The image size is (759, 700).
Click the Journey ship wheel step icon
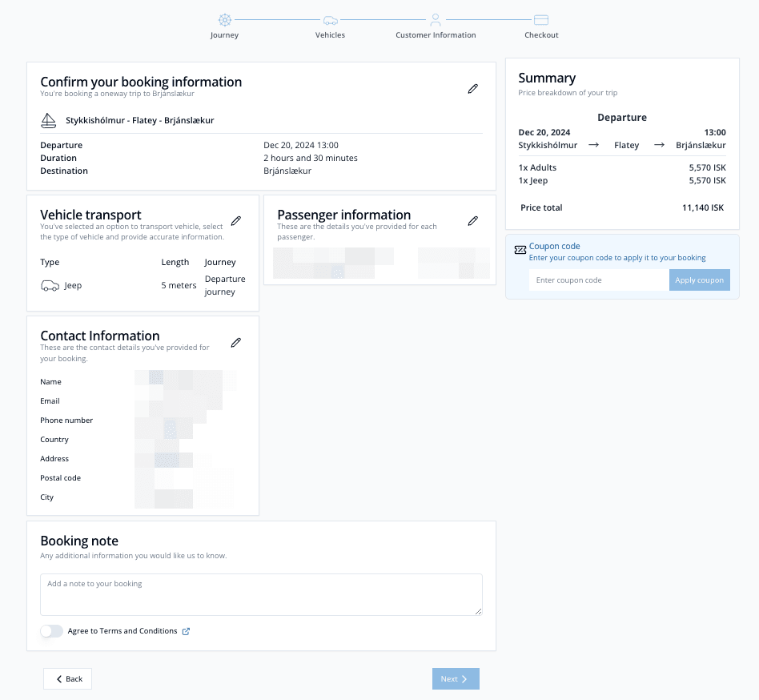coord(224,20)
